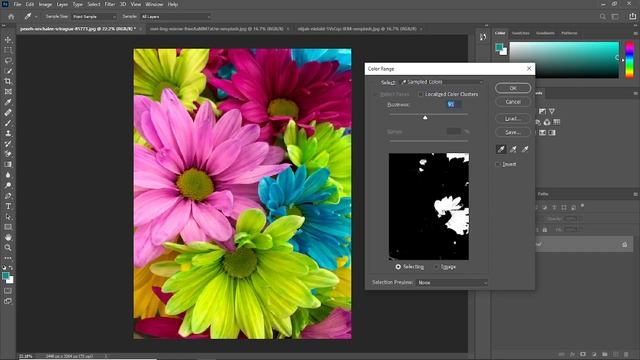The height and width of the screenshot is (360, 640).
Task: Open the workspace switcher icon
Action: tap(615, 17)
